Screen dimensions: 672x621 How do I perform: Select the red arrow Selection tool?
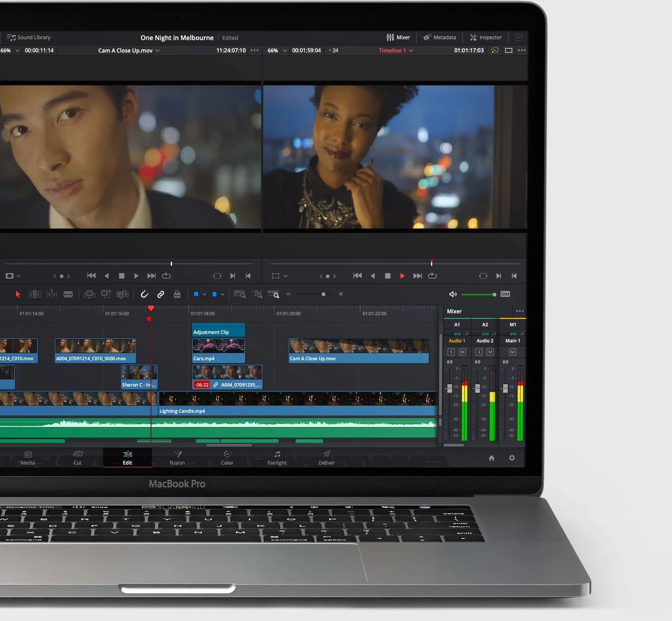pyautogui.click(x=18, y=294)
